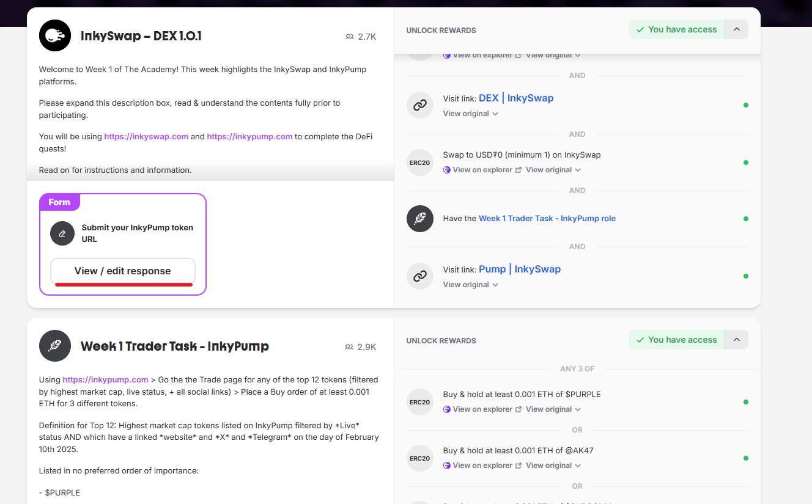
Task: Click green status dot for Swap to USD₮0
Action: (x=745, y=163)
